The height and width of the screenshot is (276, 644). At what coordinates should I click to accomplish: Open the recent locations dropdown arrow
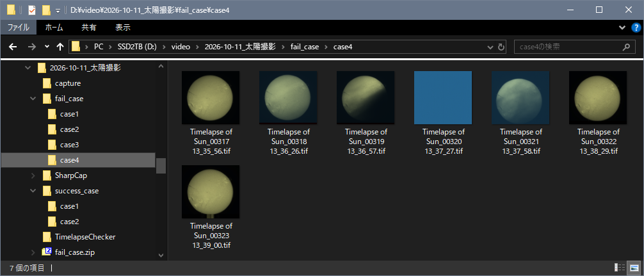(47, 47)
